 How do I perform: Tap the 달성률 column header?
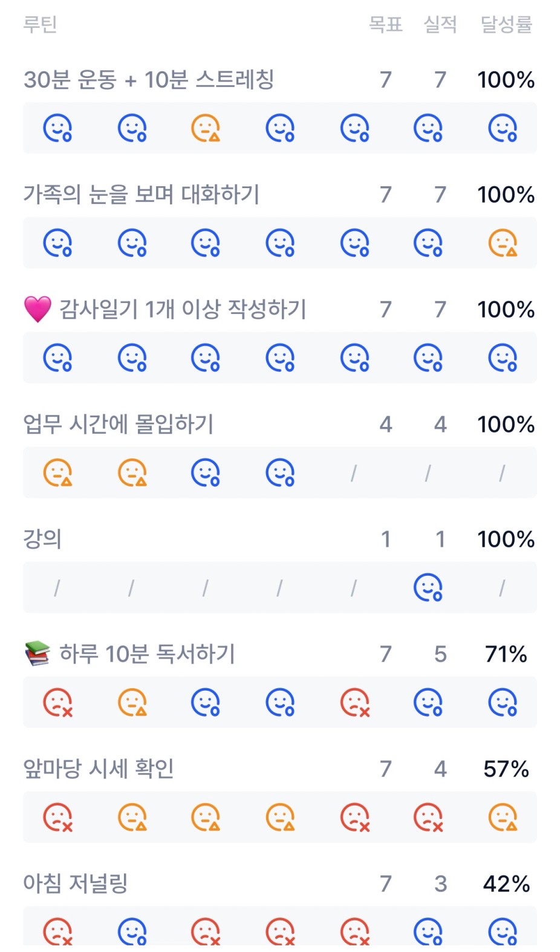(506, 25)
